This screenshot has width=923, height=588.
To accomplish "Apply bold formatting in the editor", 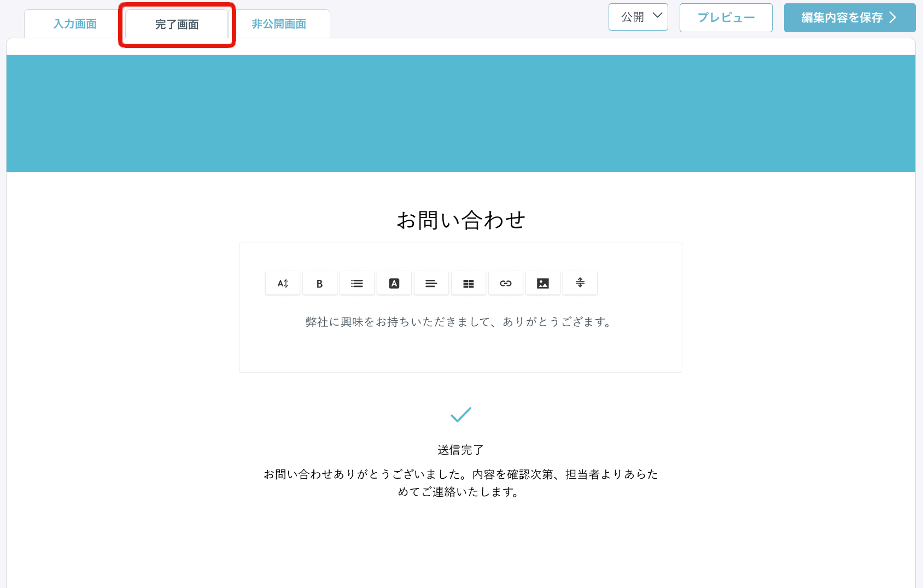I will click(320, 283).
